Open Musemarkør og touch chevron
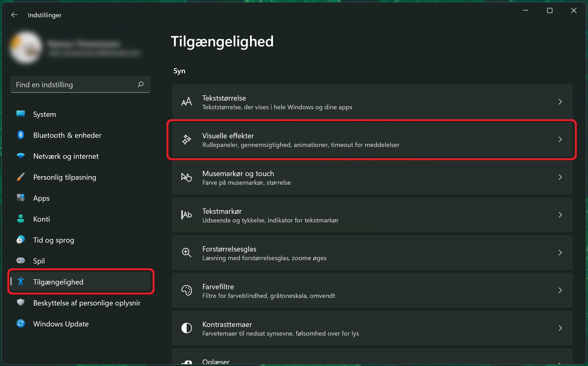This screenshot has height=366, width=588. (560, 177)
